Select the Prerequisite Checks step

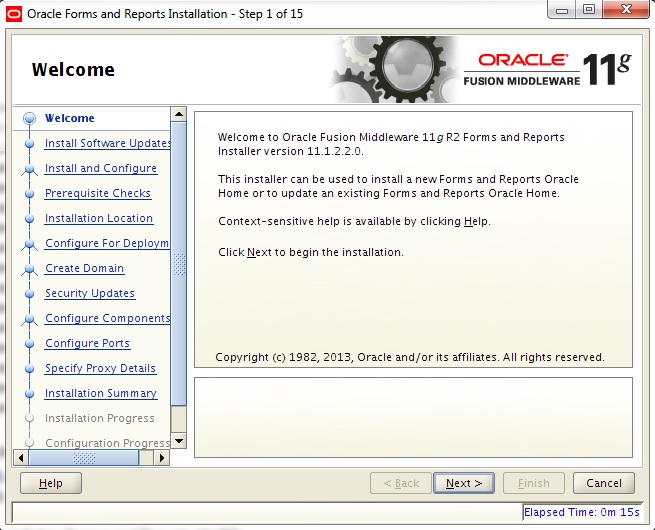tap(98, 194)
